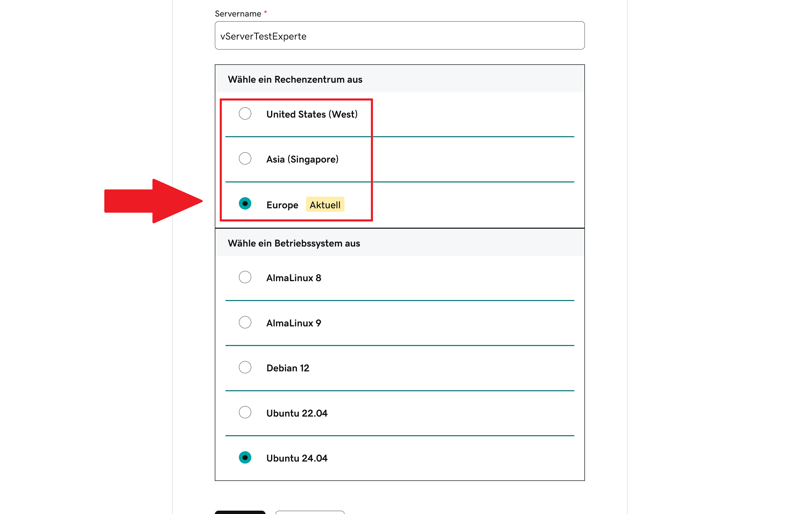Select the United States (West) radio button

coord(245,114)
